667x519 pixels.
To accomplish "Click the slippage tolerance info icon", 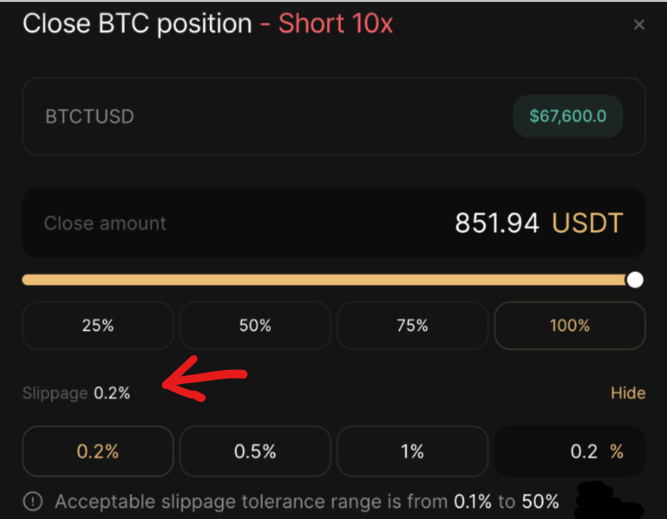I will [x=35, y=501].
